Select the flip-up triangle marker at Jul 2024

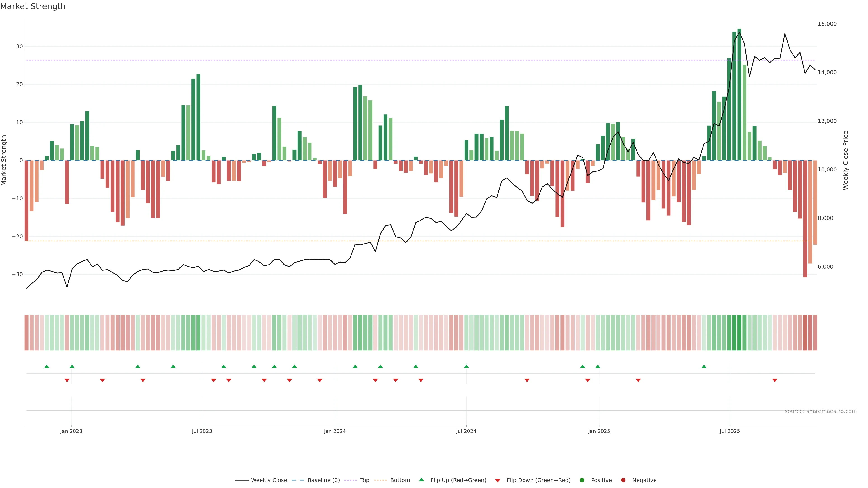point(466,366)
